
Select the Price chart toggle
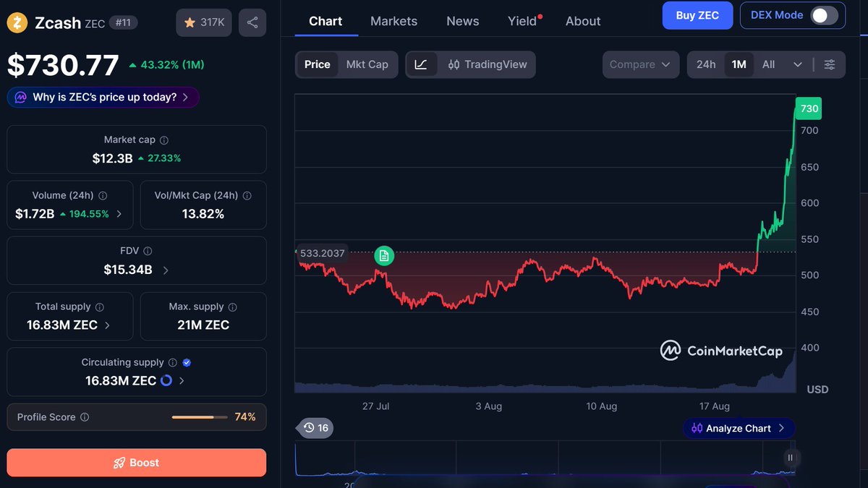tap(317, 64)
